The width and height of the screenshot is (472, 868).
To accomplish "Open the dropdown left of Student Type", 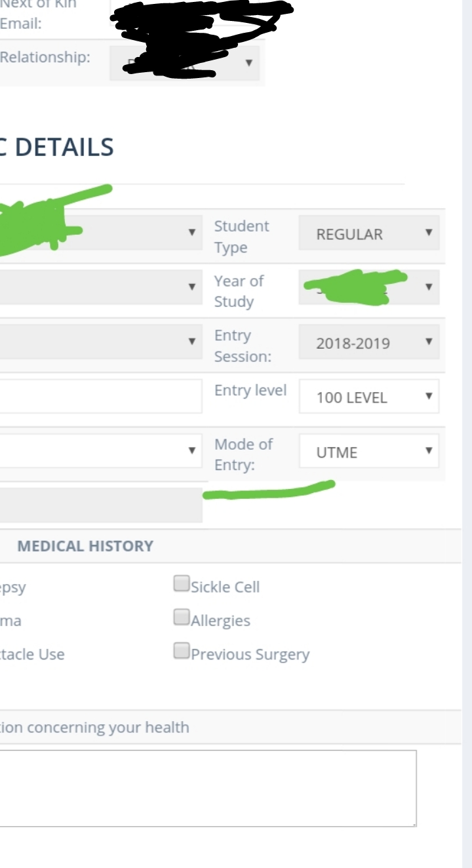I will (x=98, y=233).
